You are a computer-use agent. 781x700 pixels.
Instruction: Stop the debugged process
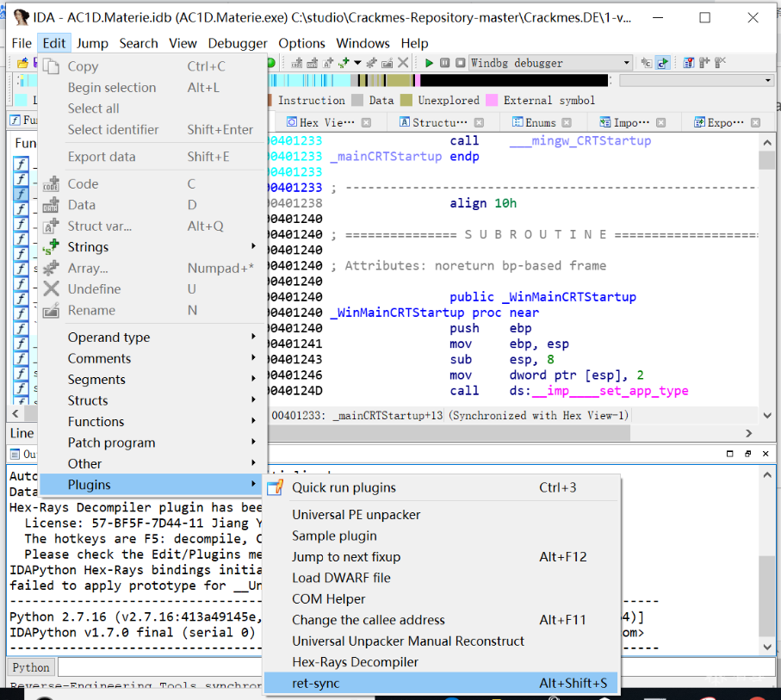[x=461, y=63]
